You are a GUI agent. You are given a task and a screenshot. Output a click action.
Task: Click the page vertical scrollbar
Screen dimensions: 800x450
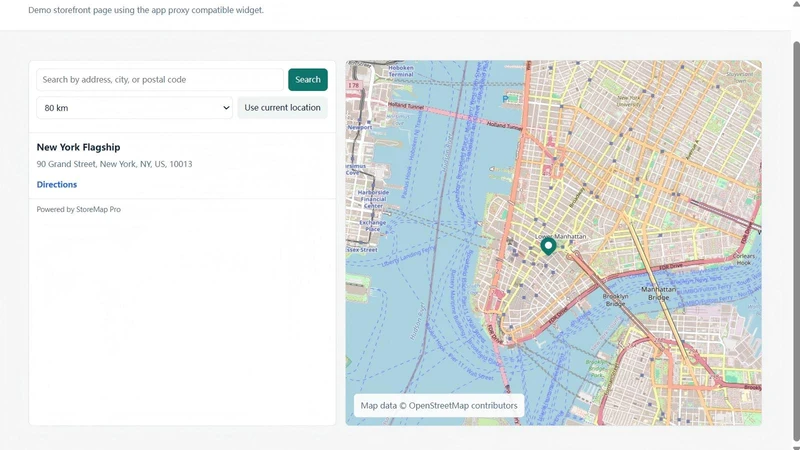(x=795, y=240)
